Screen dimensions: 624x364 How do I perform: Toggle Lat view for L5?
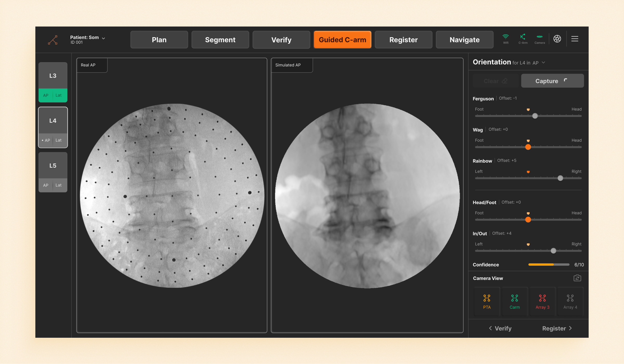click(58, 185)
